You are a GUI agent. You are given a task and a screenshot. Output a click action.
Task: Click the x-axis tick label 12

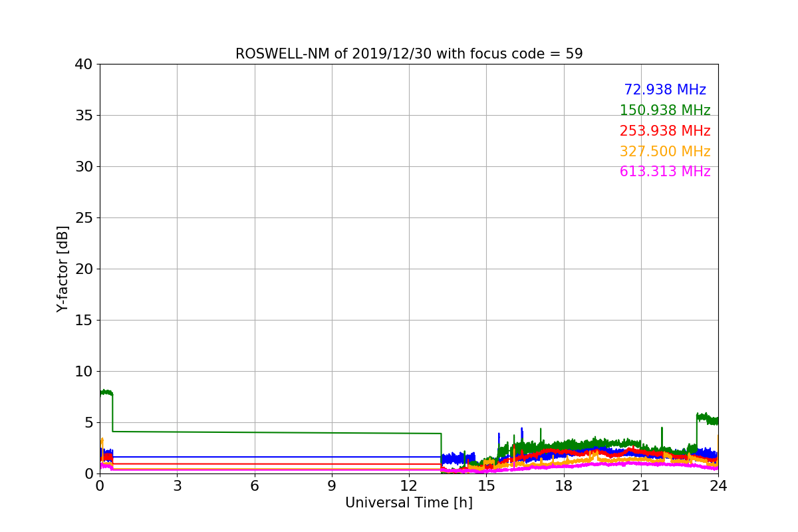pos(409,486)
